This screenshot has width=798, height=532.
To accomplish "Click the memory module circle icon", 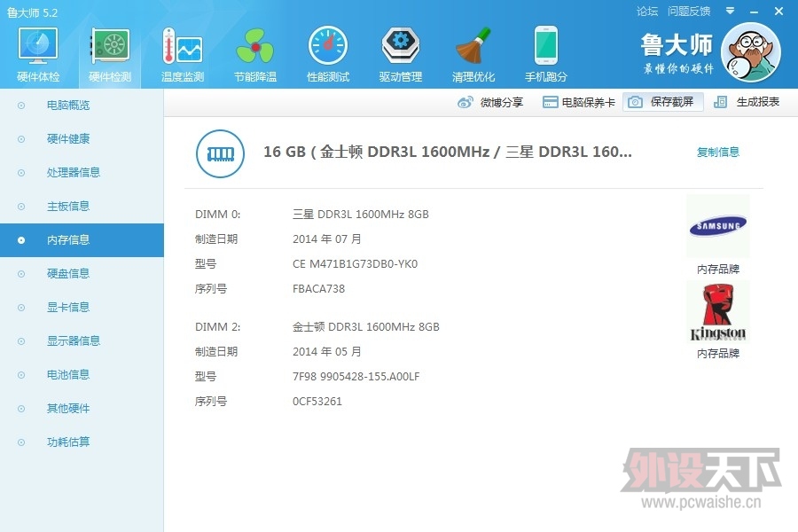I will 221,153.
